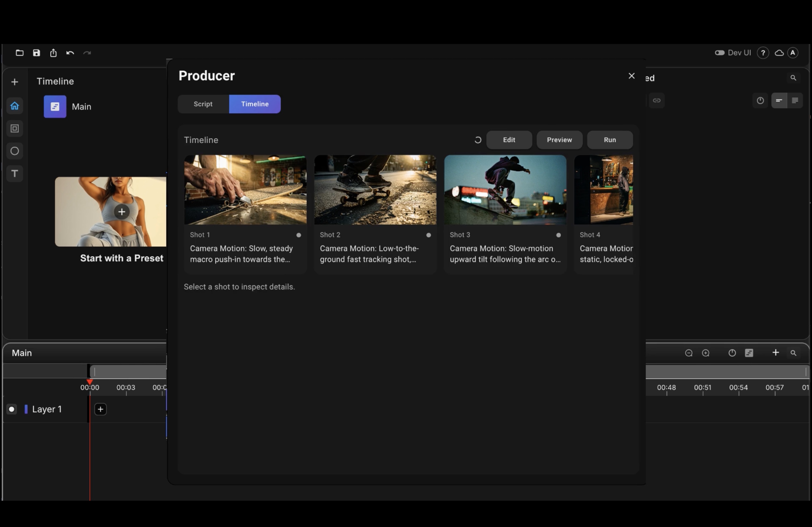Open the account avatar A
This screenshot has height=527, width=812.
[793, 53]
